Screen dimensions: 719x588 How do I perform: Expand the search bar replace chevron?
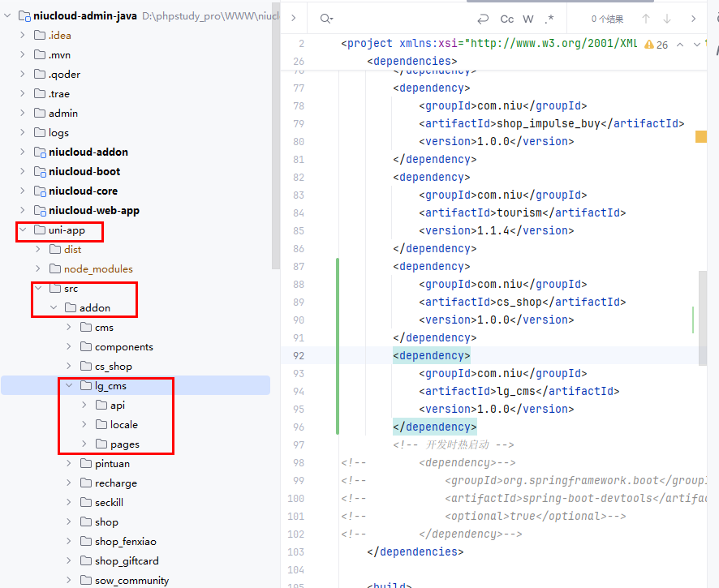click(x=293, y=19)
